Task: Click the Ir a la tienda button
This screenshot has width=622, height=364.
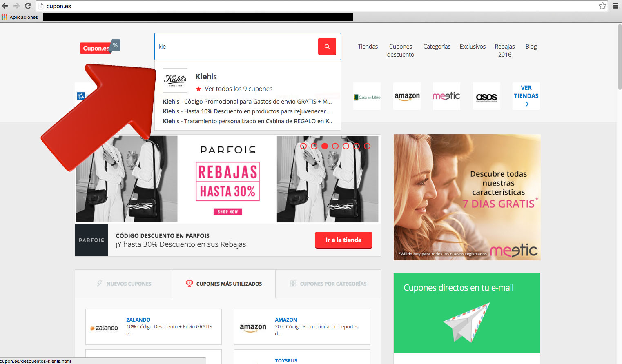Action: tap(343, 240)
